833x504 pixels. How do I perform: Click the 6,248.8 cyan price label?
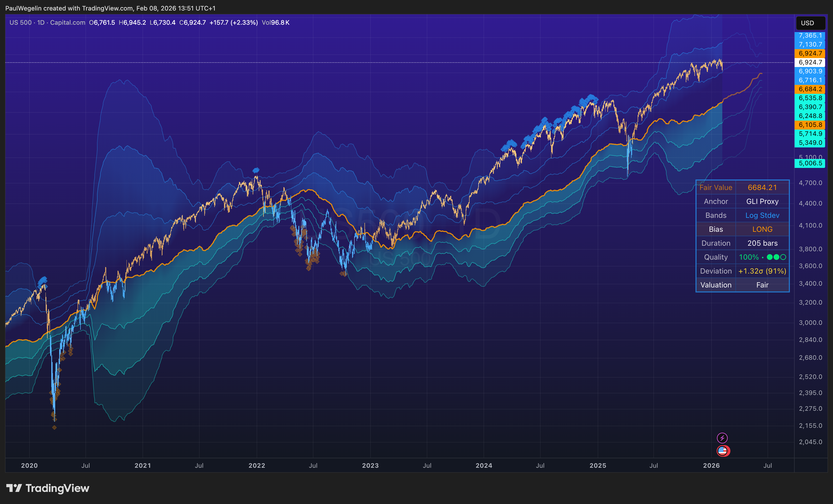coord(810,116)
